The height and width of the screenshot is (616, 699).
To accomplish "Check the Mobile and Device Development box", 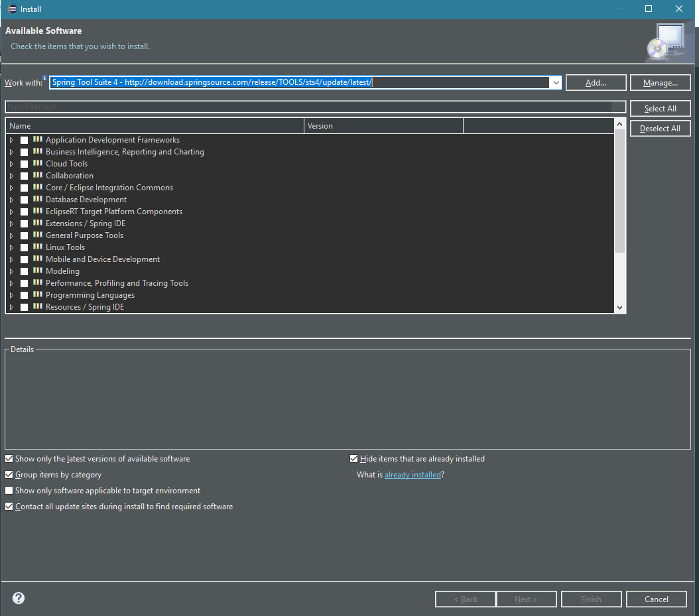I will (x=24, y=259).
